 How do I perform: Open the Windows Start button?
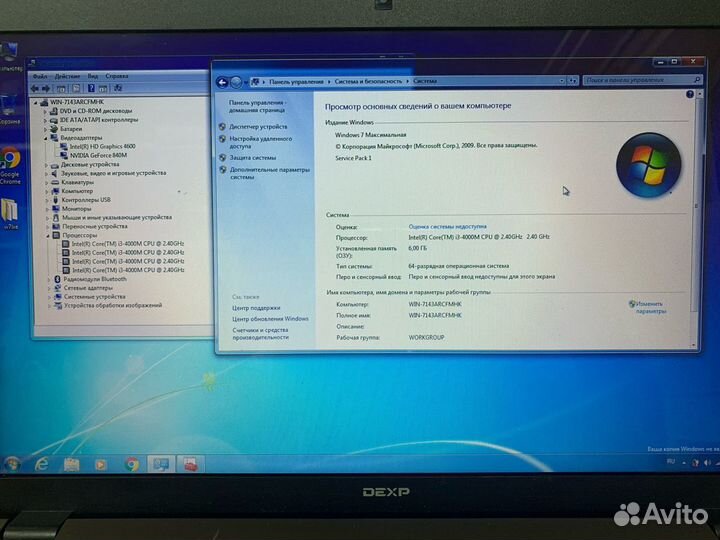point(12,464)
